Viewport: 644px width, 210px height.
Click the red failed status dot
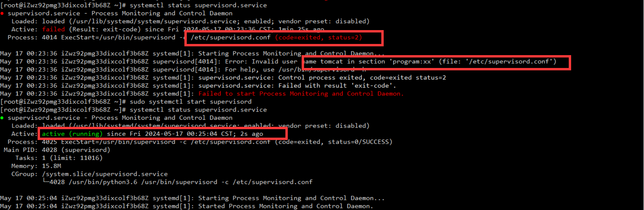(x=2, y=14)
